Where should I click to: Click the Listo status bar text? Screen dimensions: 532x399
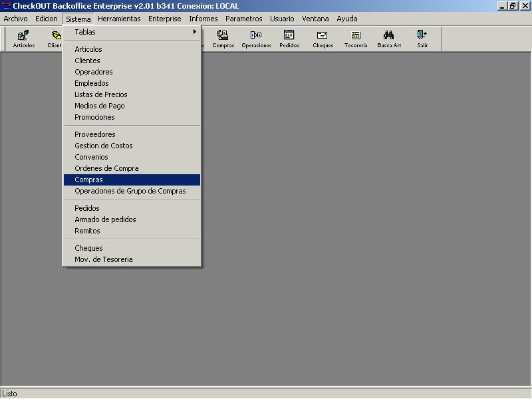pyautogui.click(x=9, y=394)
